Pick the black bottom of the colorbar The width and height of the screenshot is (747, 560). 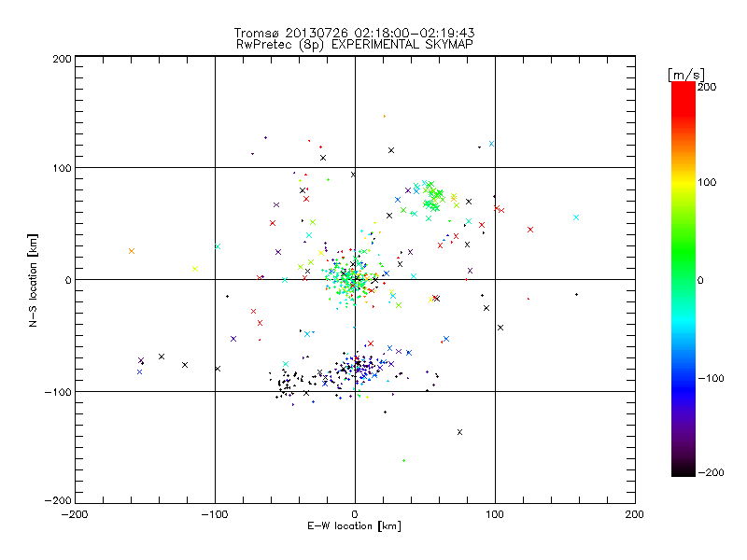tap(684, 469)
